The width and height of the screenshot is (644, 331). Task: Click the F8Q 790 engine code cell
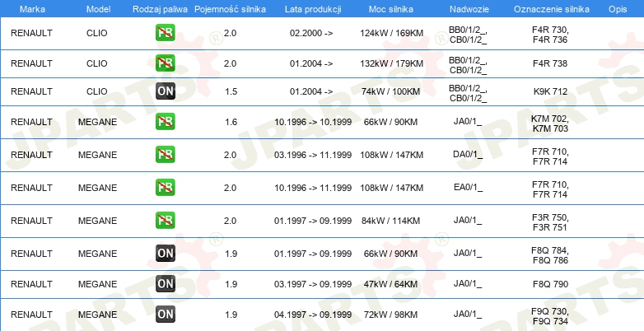549,284
